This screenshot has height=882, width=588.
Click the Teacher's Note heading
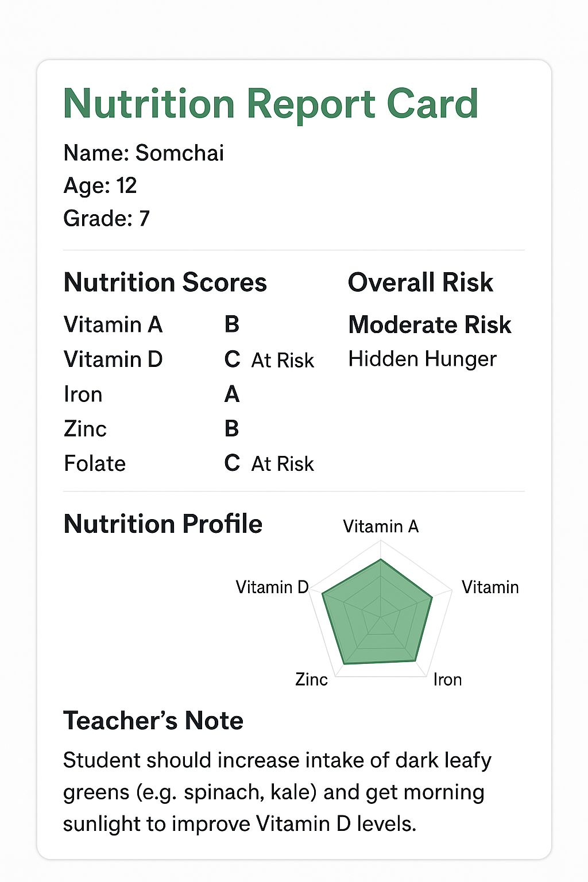[153, 721]
